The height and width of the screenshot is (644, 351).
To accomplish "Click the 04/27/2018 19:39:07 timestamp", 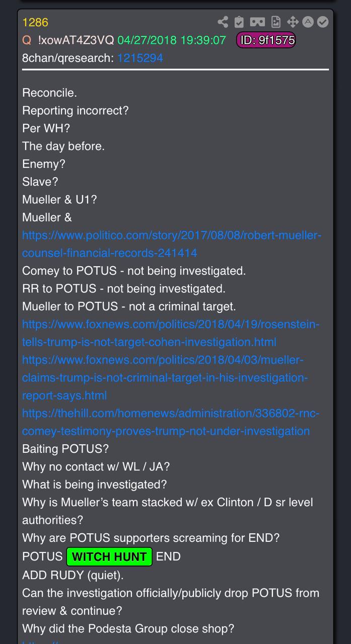I will click(171, 40).
